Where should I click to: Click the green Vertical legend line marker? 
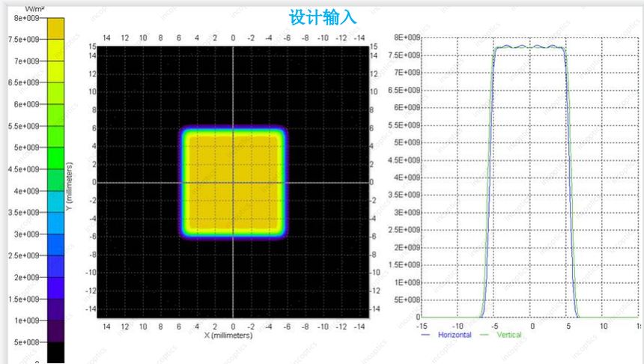484,335
